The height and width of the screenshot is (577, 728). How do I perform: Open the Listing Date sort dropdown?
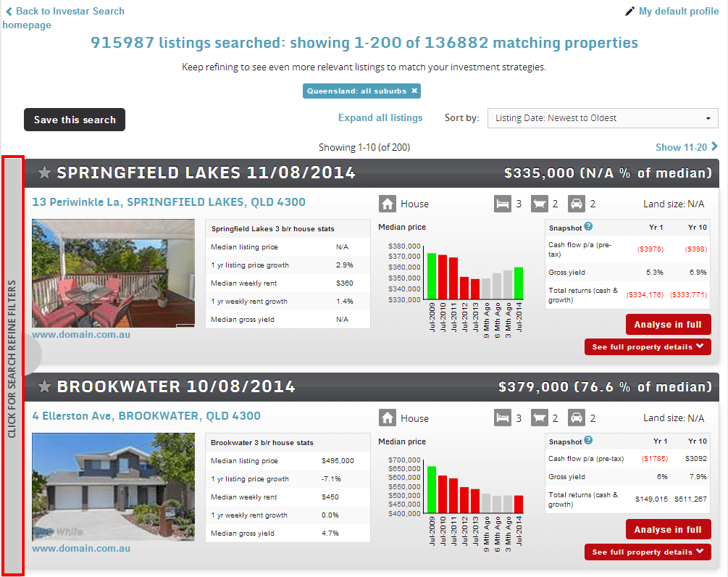point(602,117)
